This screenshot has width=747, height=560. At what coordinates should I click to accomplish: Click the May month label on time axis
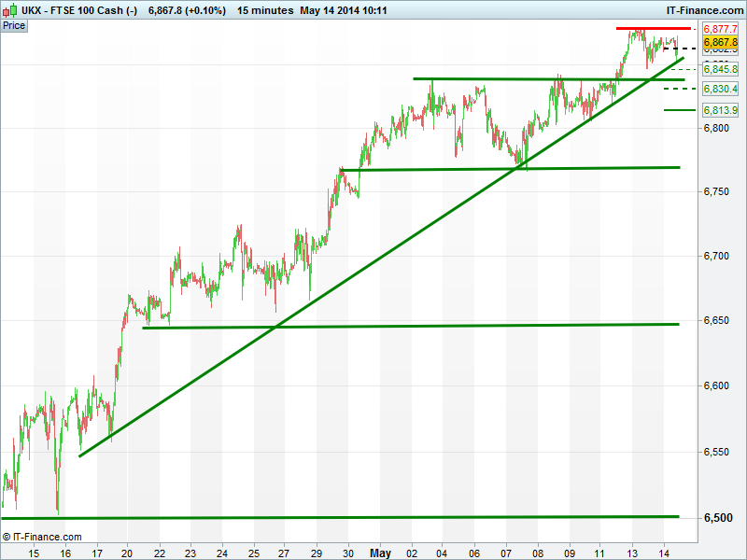[x=380, y=553]
